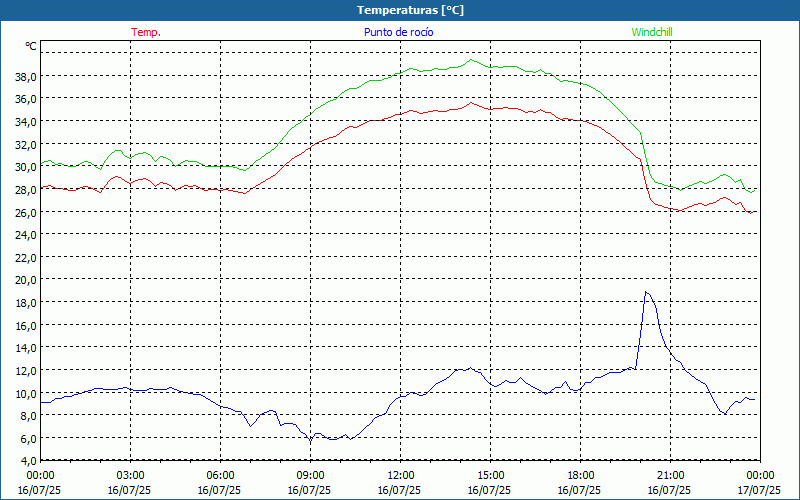Click the 21:00 time axis label
Image resolution: width=800 pixels, height=500 pixels.
coord(670,475)
